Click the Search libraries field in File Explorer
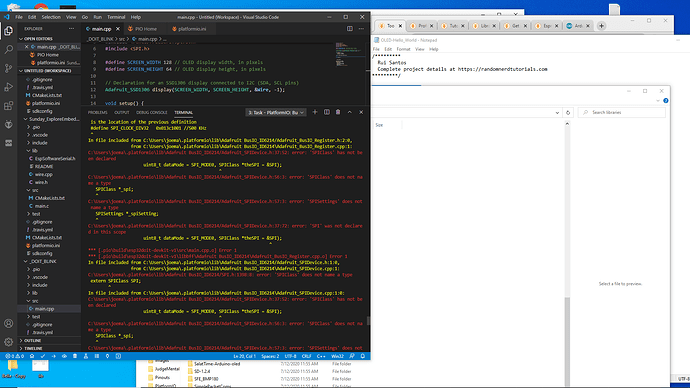 tap(622, 113)
